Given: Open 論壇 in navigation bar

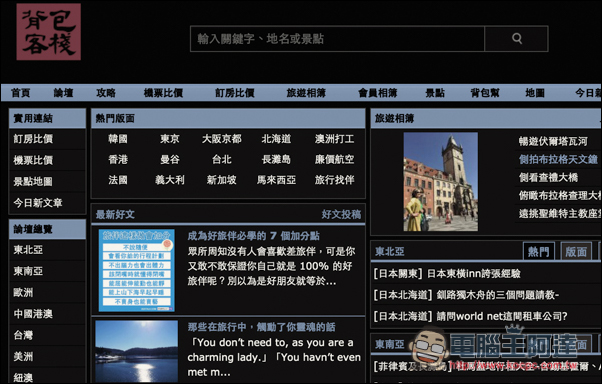Looking at the screenshot, I should pyautogui.click(x=63, y=93).
